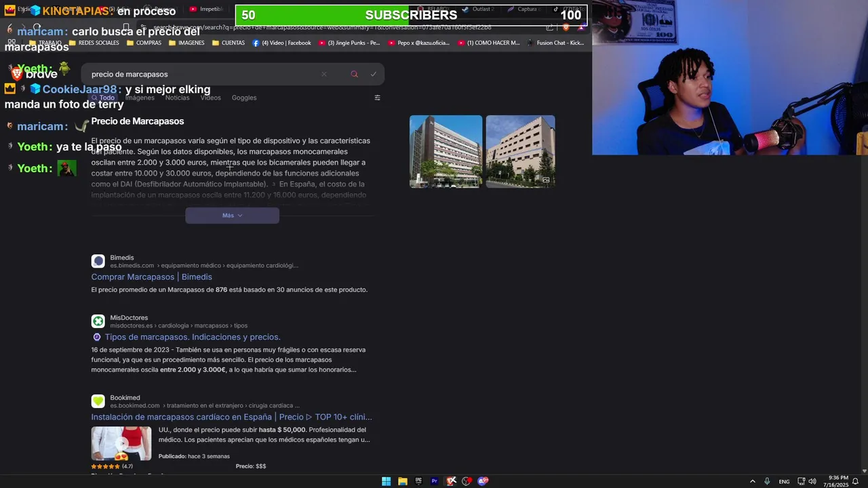This screenshot has width=868, height=488.
Task: Open the notifications bell in the taskbar
Action: [856, 481]
